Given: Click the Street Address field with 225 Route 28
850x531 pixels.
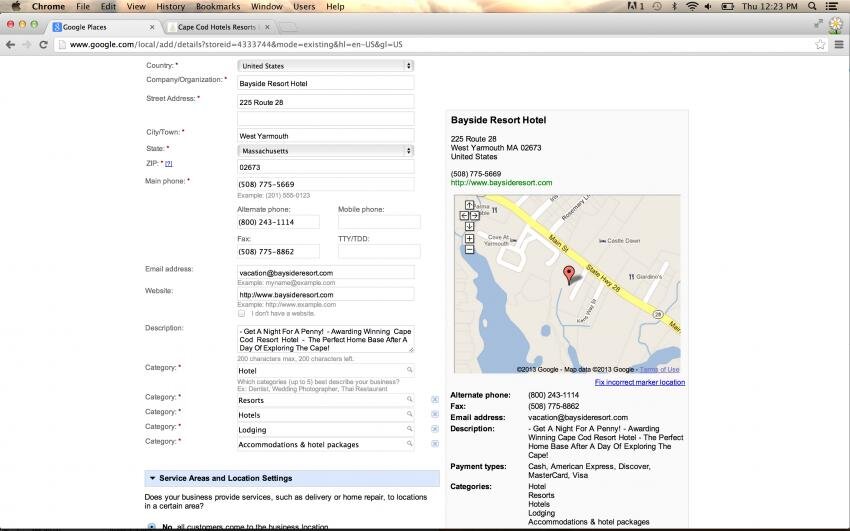Looking at the screenshot, I should tap(325, 102).
